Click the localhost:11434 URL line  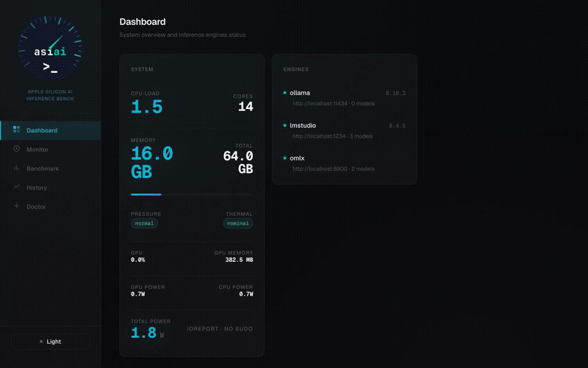[x=334, y=104]
